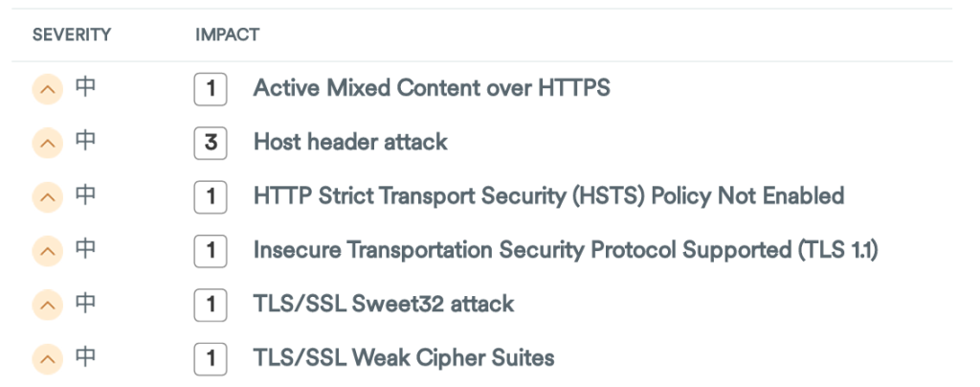Click severity icon for Sweet32 attack row
This screenshot has width=980, height=387.
tap(47, 306)
